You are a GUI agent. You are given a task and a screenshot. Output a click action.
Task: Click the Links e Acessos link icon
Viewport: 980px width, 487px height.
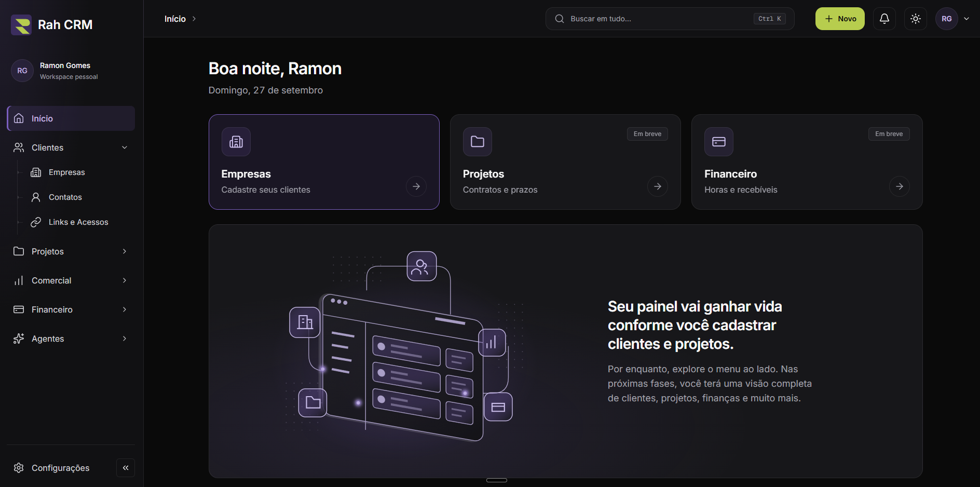point(36,222)
